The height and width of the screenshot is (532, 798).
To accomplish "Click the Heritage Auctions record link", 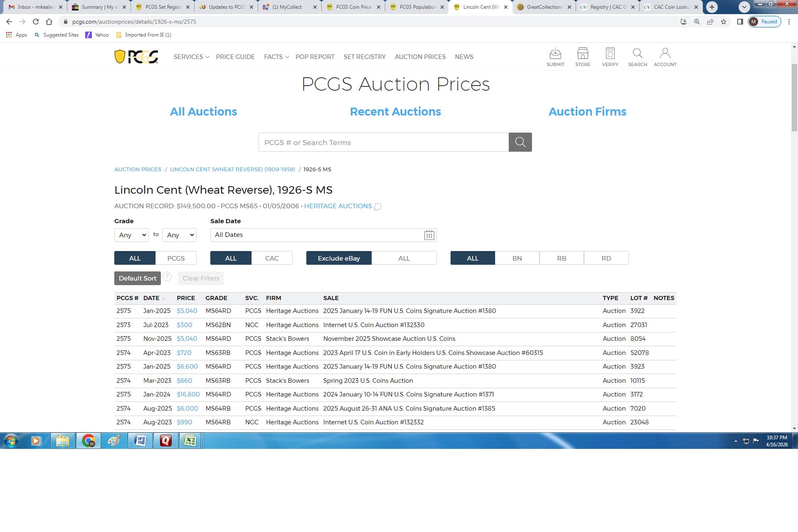I will (x=338, y=206).
